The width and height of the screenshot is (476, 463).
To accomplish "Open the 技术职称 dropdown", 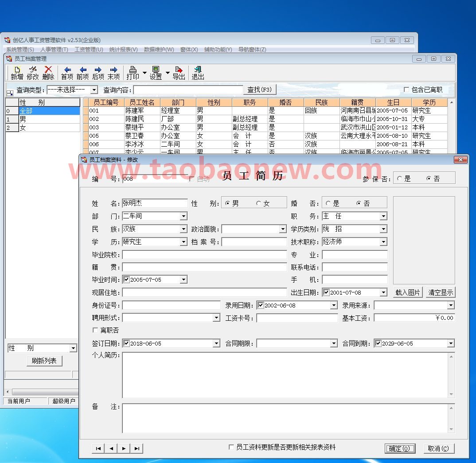I will (x=384, y=242).
